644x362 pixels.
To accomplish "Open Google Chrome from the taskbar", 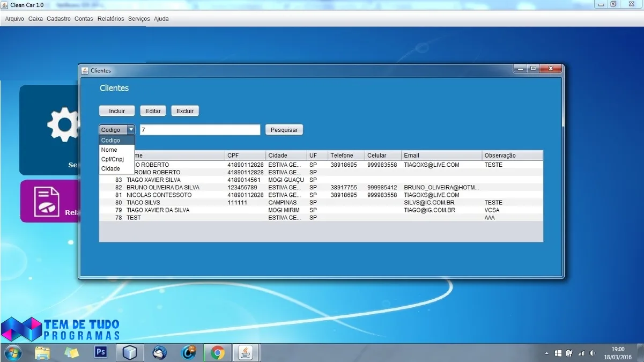I will click(217, 352).
